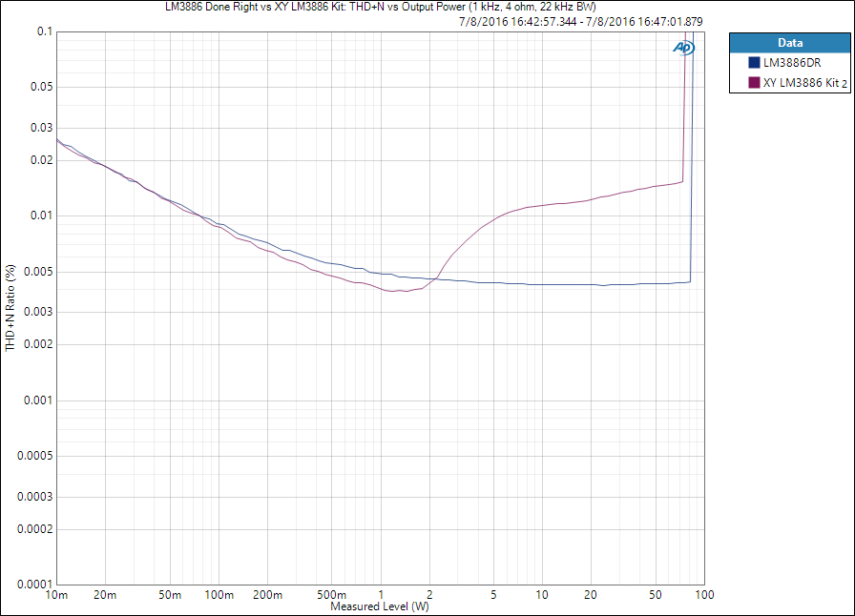Click the 0.0001 value on Y axis

35,585
